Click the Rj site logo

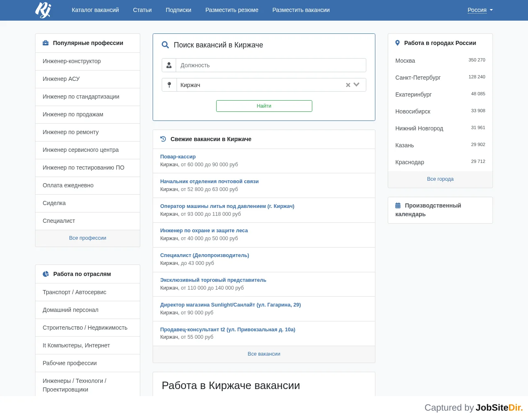pyautogui.click(x=43, y=10)
